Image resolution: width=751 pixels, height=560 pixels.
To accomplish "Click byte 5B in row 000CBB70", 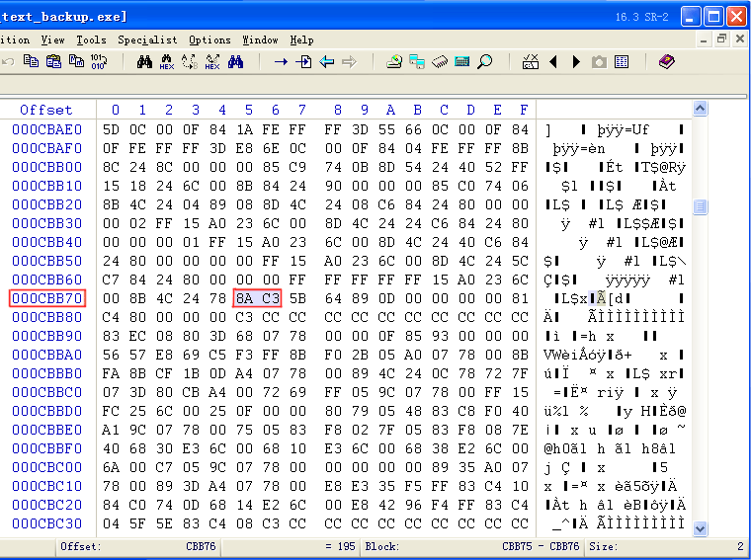I will point(297,298).
